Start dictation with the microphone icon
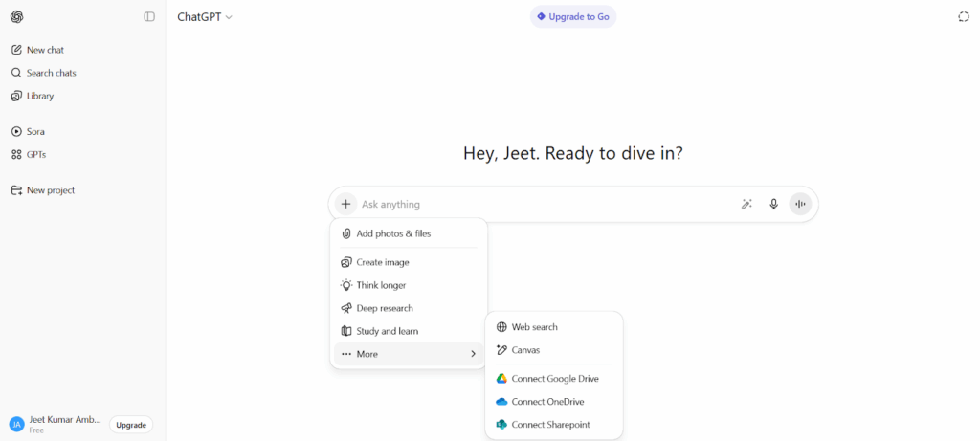This screenshot has height=441, width=980. (x=773, y=204)
